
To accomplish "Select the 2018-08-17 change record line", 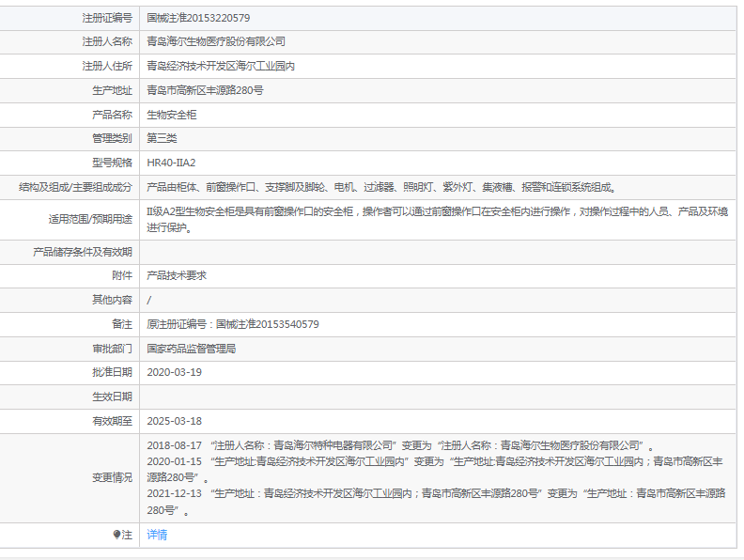I will (400, 445).
